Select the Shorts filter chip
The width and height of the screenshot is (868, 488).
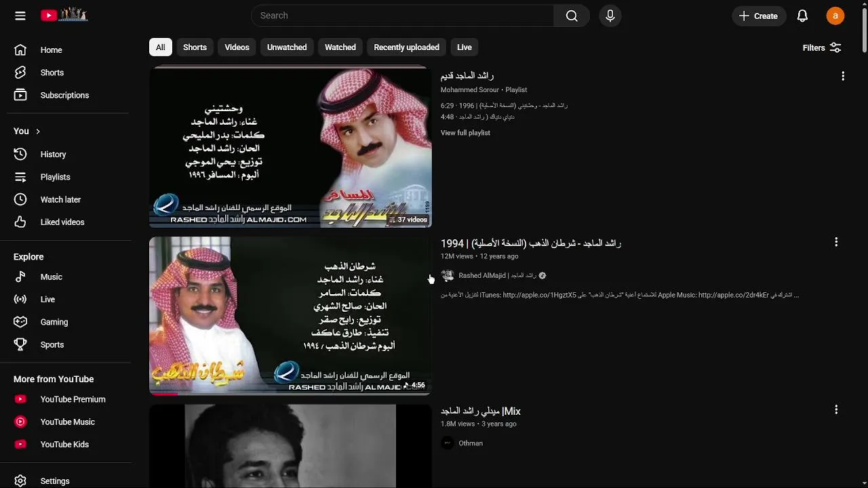point(195,47)
